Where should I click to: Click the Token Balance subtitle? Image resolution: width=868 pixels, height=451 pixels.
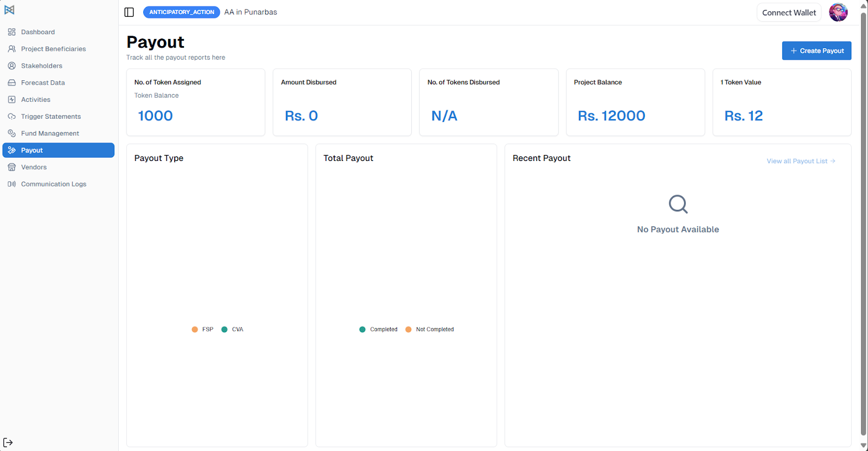(x=156, y=95)
